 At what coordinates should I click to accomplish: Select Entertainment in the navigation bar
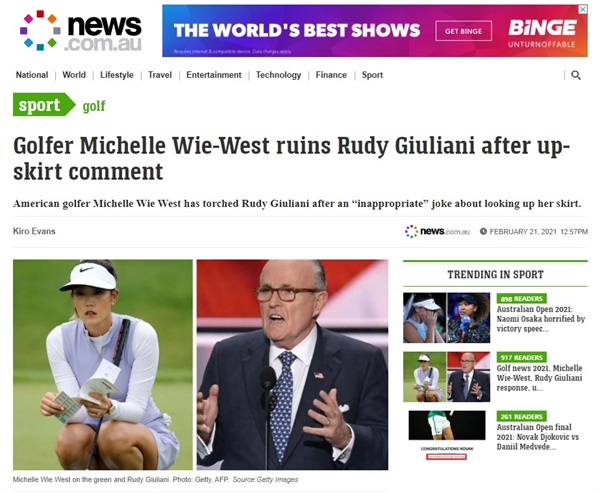coord(214,75)
